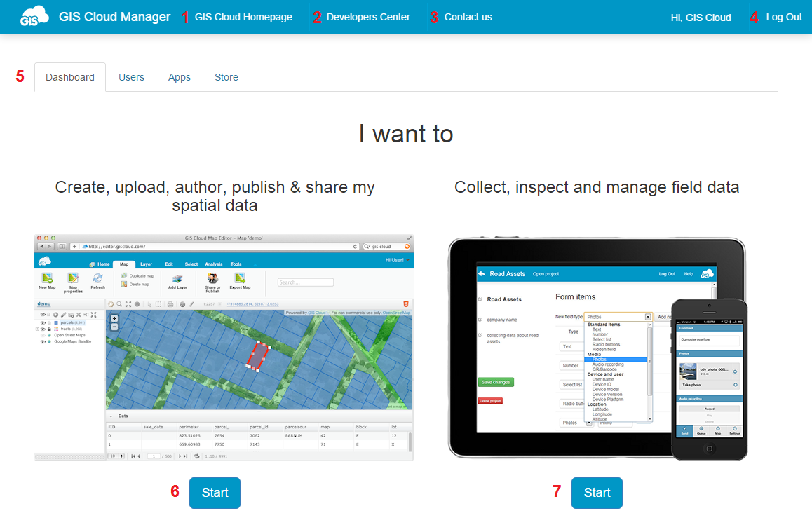Start creating and publishing spatial data
This screenshot has width=812, height=532.
pyautogui.click(x=215, y=493)
